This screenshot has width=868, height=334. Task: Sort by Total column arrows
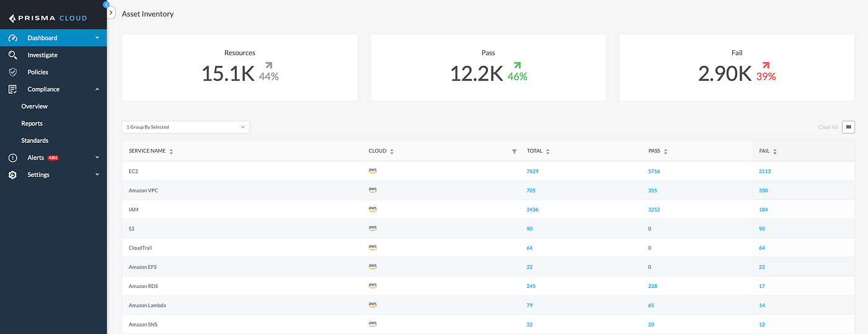pos(548,151)
